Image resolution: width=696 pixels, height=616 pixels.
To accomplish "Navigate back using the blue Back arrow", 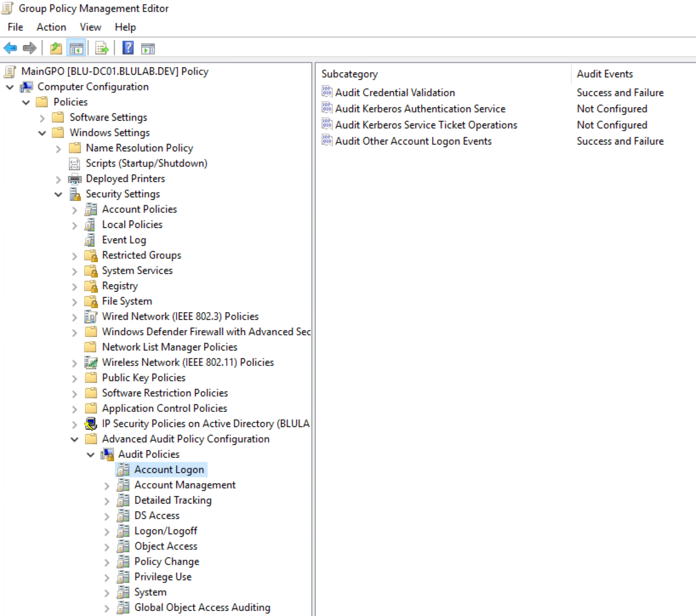I will point(10,48).
